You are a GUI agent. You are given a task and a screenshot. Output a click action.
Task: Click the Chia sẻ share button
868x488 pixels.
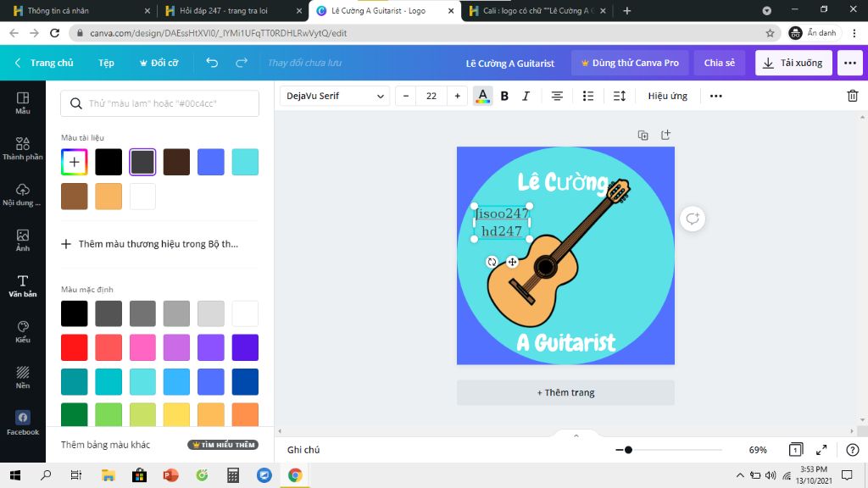click(x=719, y=63)
